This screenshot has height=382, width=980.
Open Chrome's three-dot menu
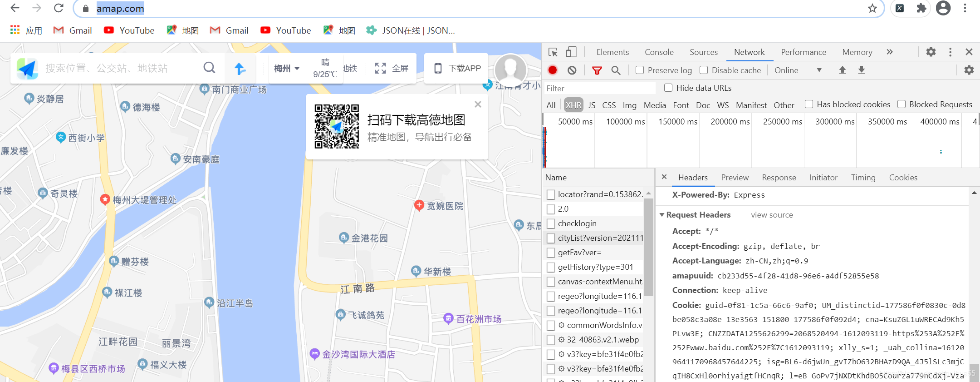[x=965, y=8]
